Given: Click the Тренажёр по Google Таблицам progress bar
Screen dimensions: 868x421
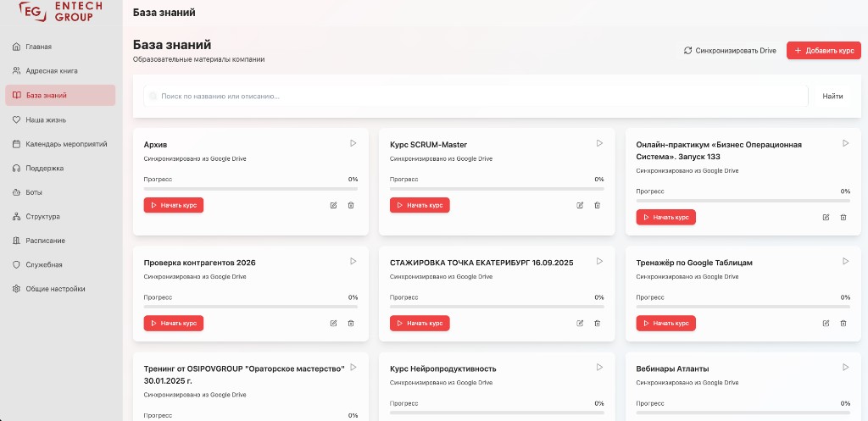Looking at the screenshot, I should (743, 307).
